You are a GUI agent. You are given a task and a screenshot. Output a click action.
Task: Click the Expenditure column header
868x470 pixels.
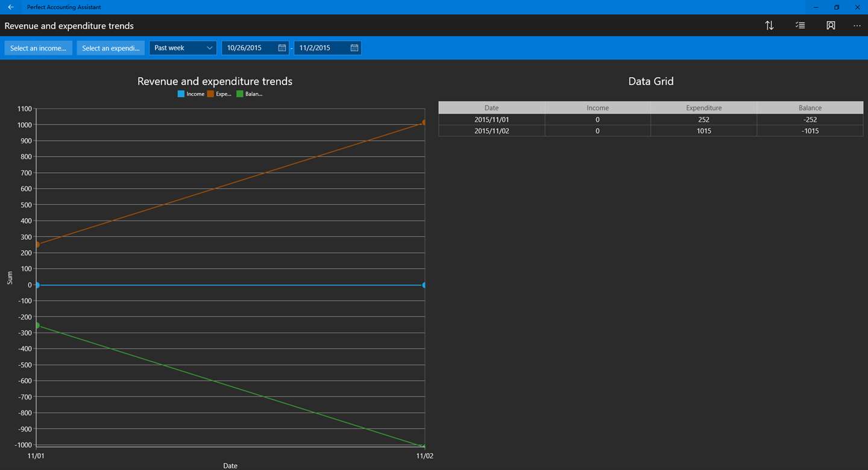704,108
